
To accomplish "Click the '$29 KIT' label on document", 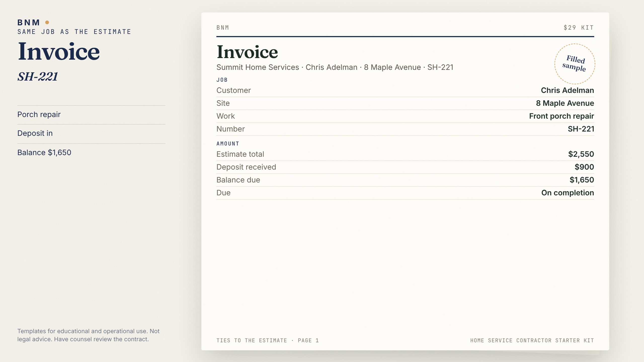I will pos(579,28).
